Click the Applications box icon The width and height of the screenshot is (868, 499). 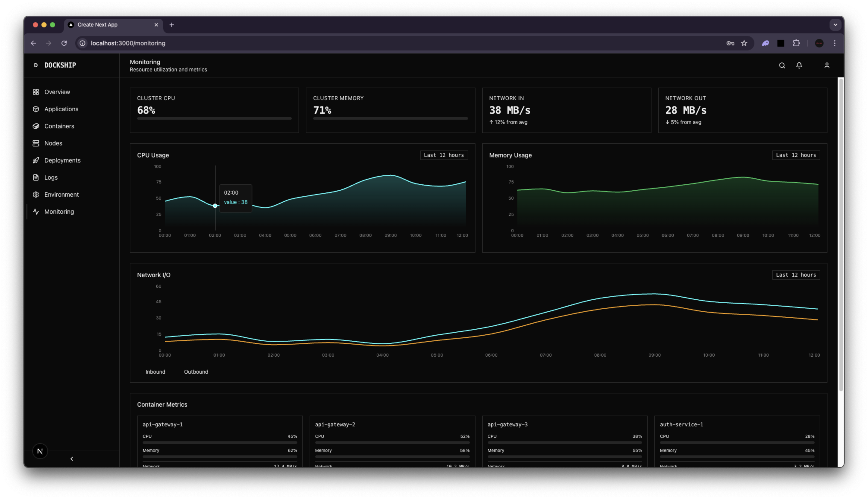36,109
